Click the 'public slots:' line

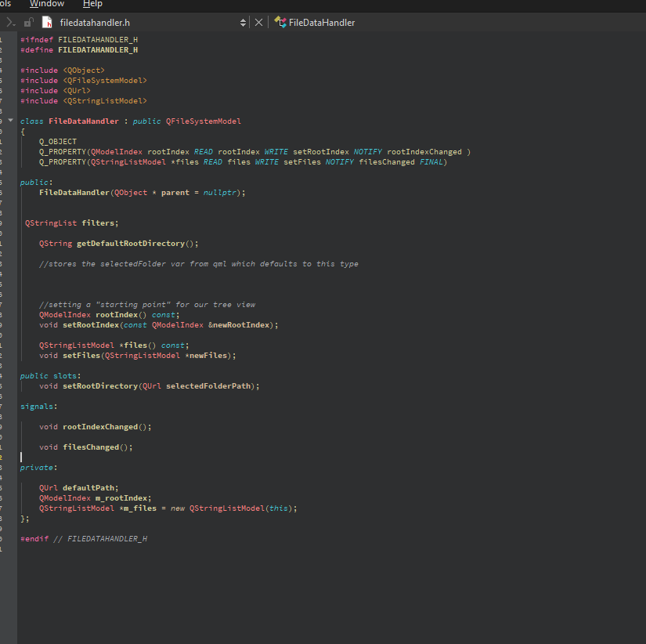pyautogui.click(x=51, y=376)
